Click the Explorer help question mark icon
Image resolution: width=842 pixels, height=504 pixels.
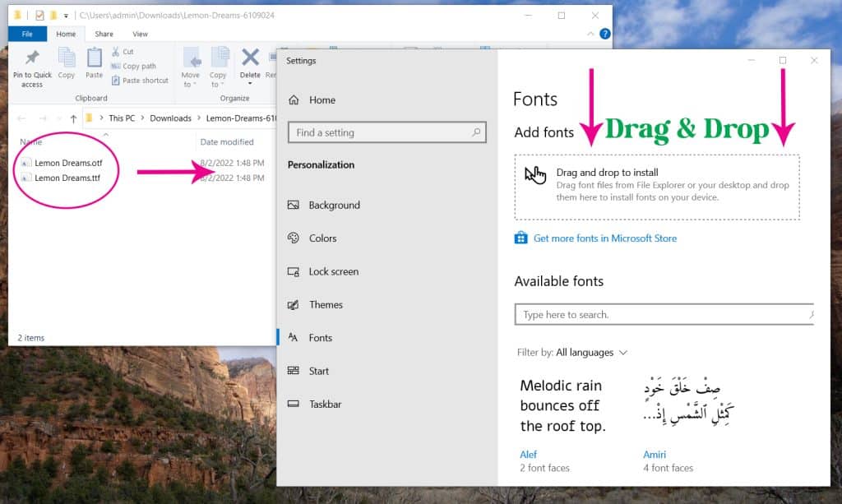click(x=604, y=34)
